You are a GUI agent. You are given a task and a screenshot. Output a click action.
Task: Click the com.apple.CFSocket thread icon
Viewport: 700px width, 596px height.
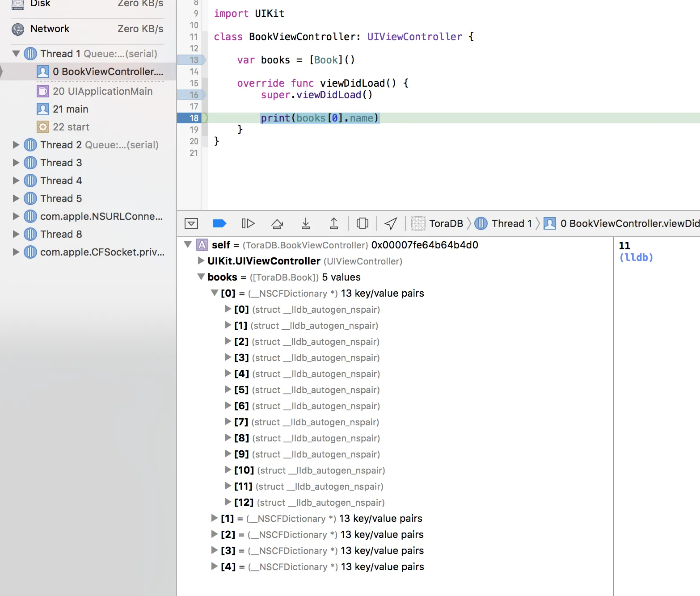coord(30,252)
